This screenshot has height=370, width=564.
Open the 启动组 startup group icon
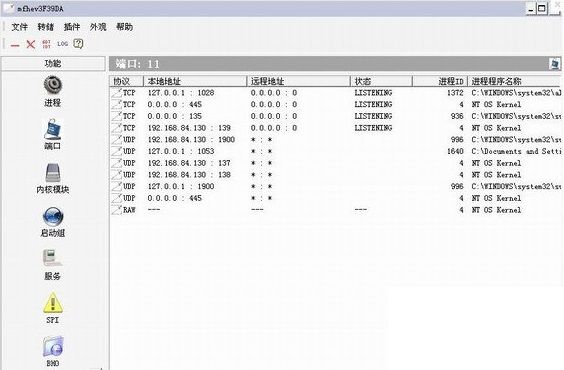click(53, 222)
